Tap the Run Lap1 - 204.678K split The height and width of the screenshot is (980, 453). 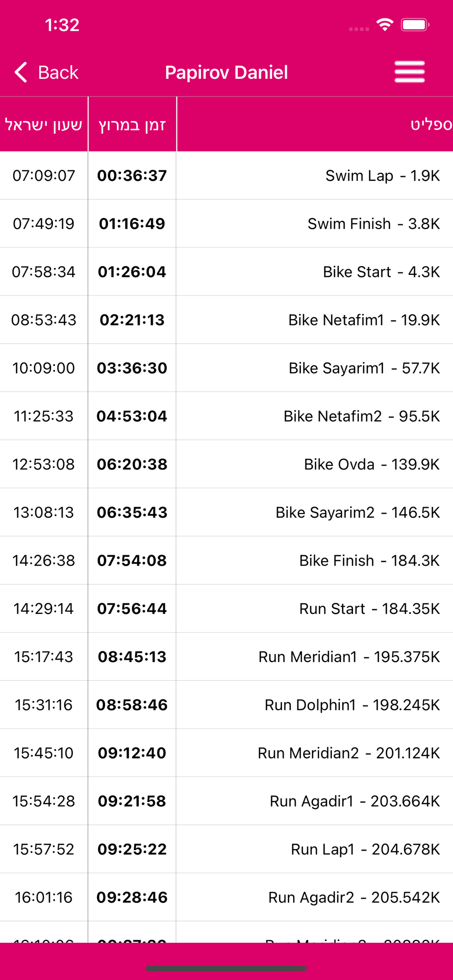(x=365, y=849)
